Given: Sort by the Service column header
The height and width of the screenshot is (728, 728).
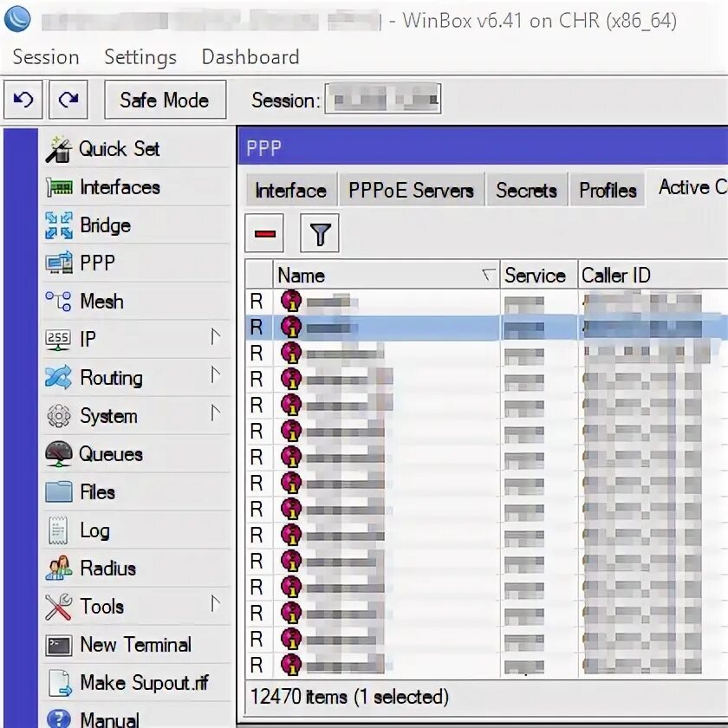Looking at the screenshot, I should [x=539, y=275].
